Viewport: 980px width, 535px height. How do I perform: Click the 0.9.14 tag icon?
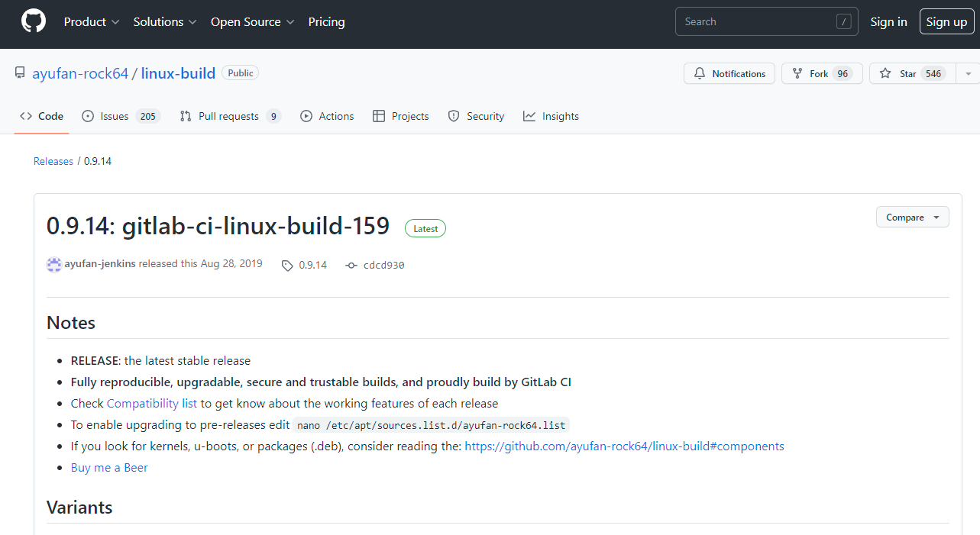pyautogui.click(x=287, y=266)
